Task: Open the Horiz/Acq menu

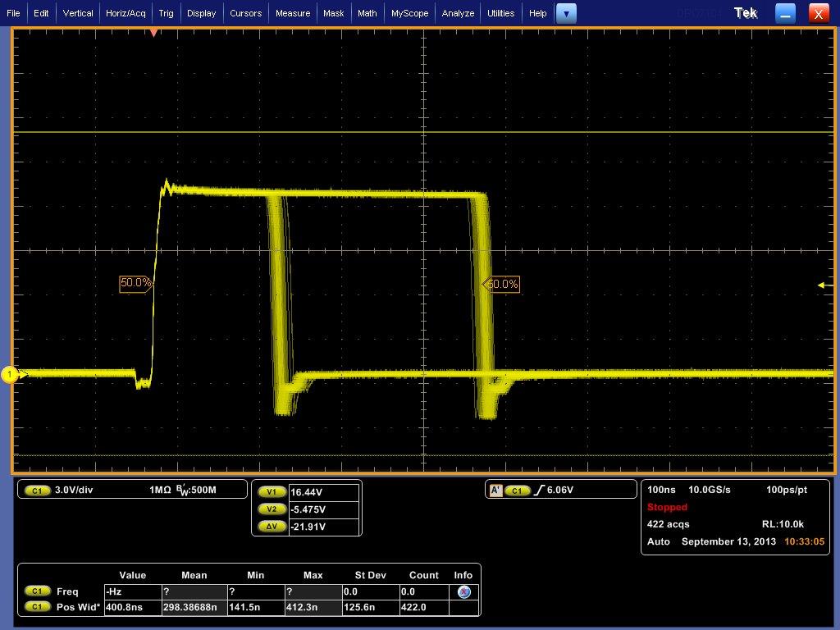Action: coord(126,13)
